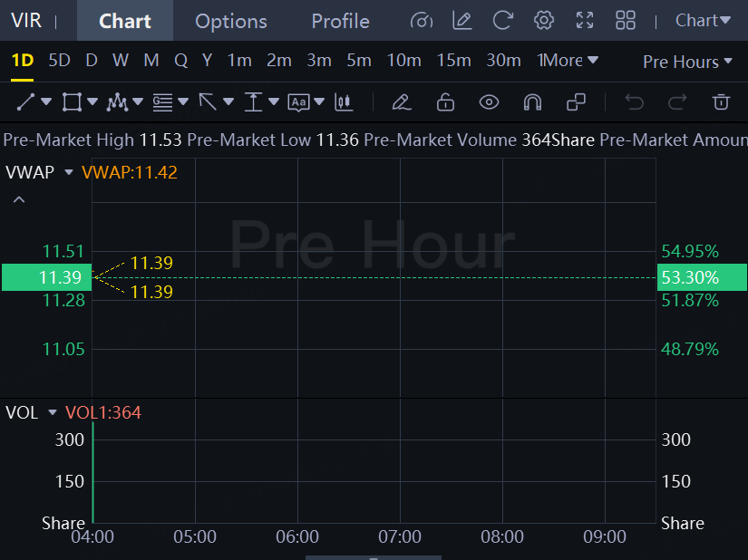Select the price range measure tool
748x560 pixels.
(x=253, y=102)
